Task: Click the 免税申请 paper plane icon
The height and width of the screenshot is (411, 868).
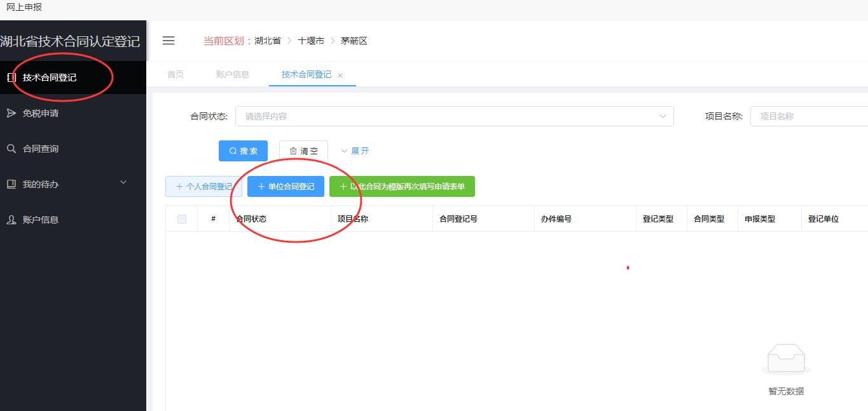Action: [x=11, y=113]
